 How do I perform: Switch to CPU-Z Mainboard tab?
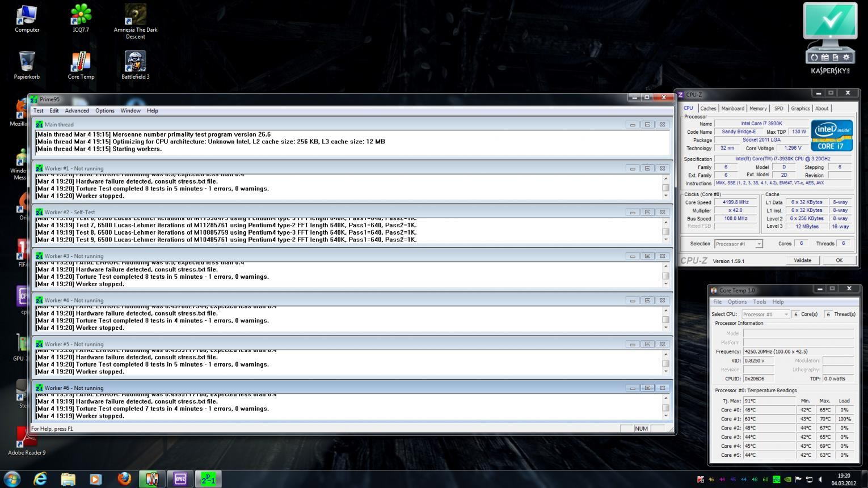(732, 108)
